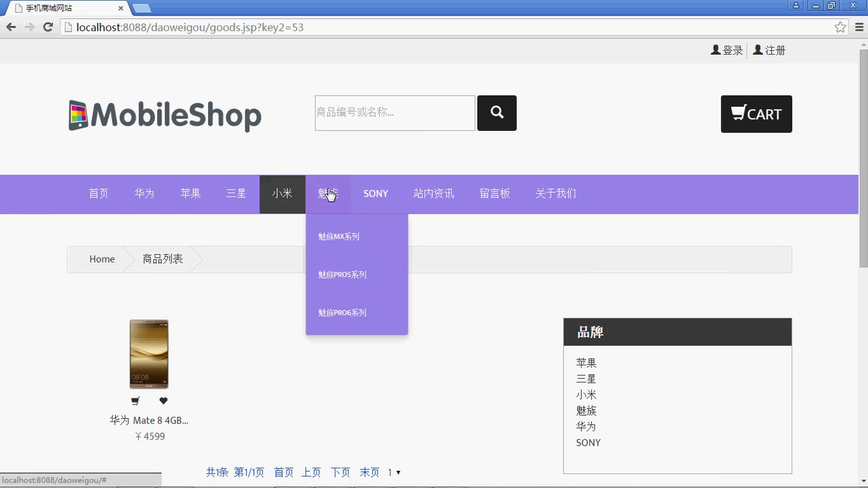Open the shopping CART button
Image resolution: width=868 pixels, height=488 pixels.
point(756,114)
